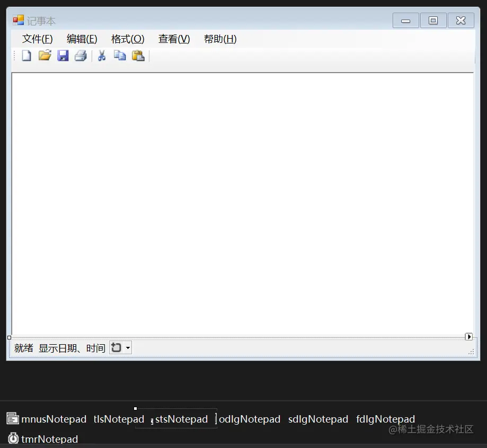Open the 查看(V) menu
The height and width of the screenshot is (448, 487).
[x=174, y=39]
